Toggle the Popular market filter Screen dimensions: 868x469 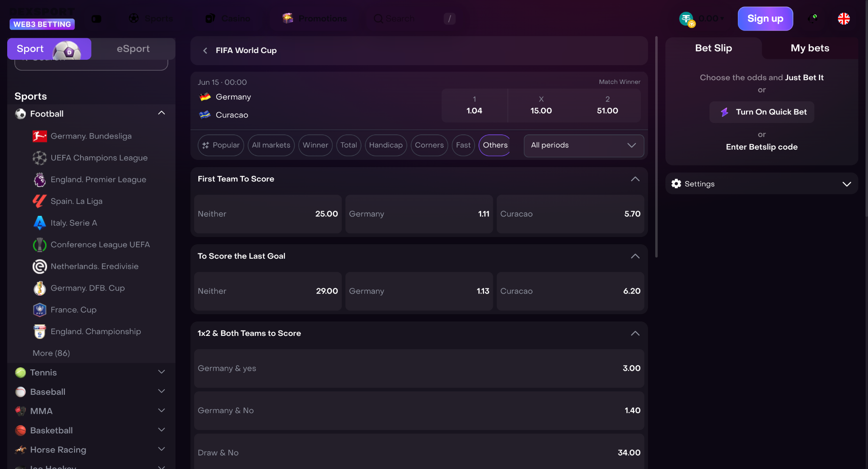[221, 145]
